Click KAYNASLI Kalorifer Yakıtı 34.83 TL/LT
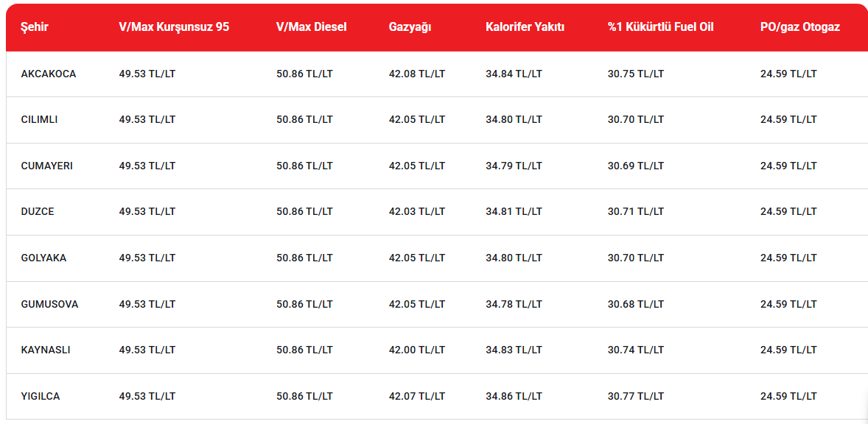The height and width of the screenshot is (424, 868). (514, 350)
